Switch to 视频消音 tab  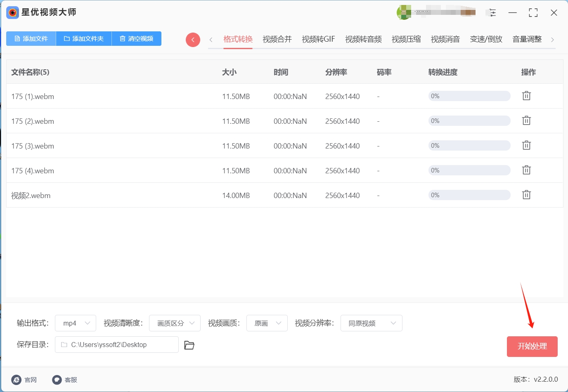pos(445,39)
